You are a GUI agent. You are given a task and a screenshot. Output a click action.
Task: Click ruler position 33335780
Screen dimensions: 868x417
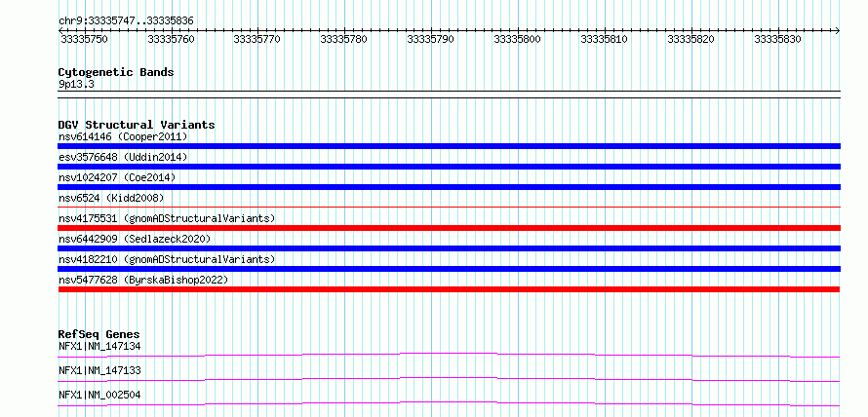coord(345,39)
